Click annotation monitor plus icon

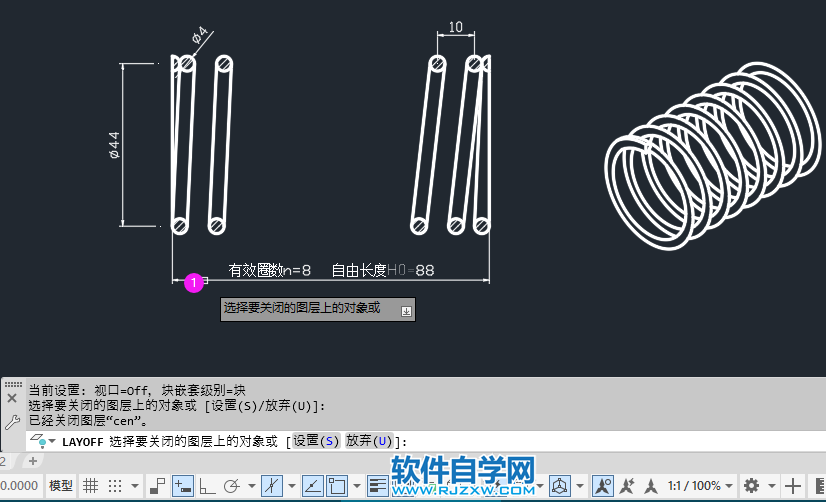click(793, 485)
